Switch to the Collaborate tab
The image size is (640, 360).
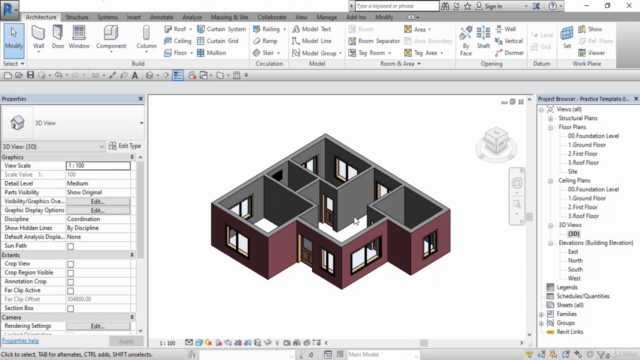(x=271, y=17)
